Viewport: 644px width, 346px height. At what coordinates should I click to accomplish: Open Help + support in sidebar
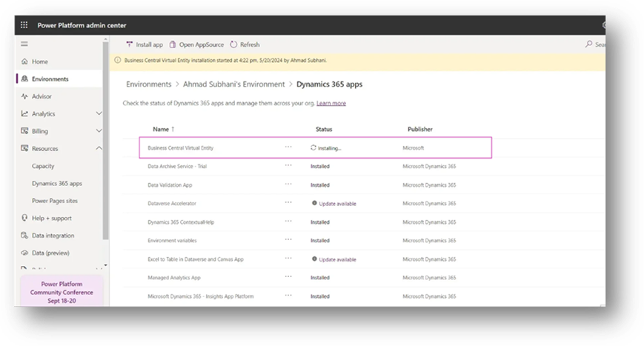(52, 218)
